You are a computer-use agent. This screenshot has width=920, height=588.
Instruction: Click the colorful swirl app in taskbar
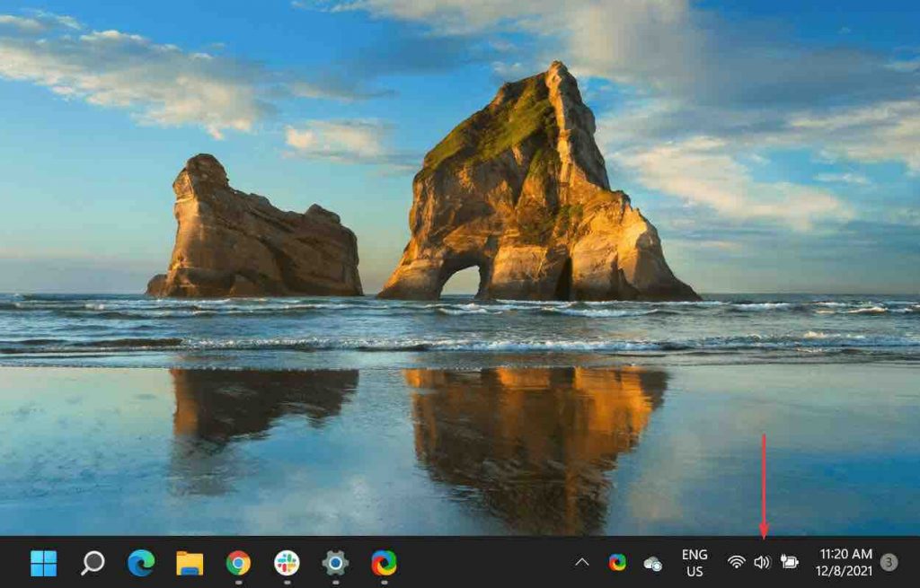(x=384, y=563)
